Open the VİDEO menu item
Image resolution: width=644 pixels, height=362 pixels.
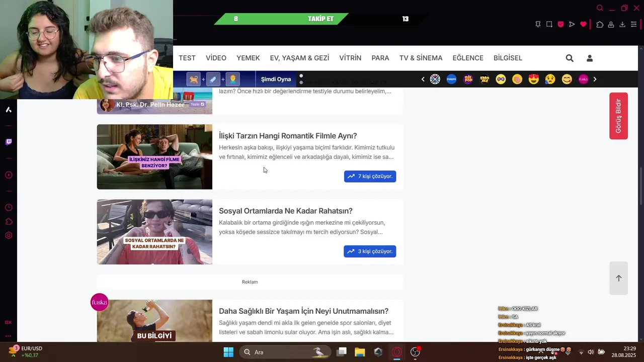point(216,58)
